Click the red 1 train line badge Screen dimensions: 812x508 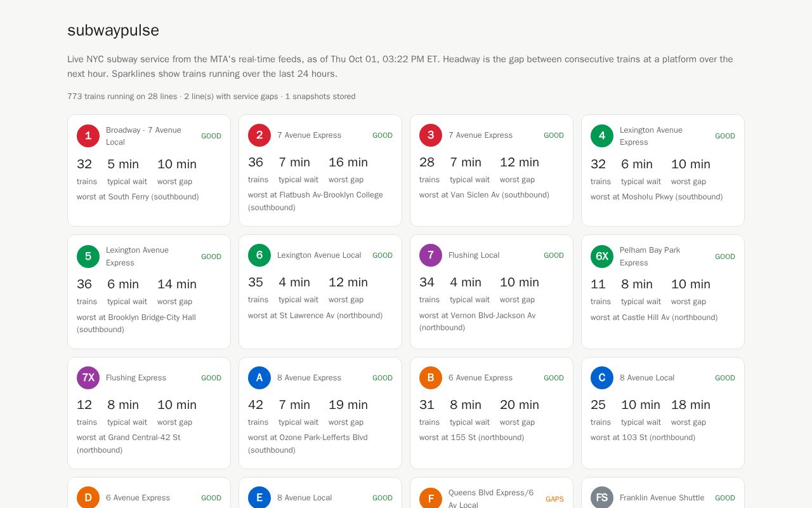(88, 136)
